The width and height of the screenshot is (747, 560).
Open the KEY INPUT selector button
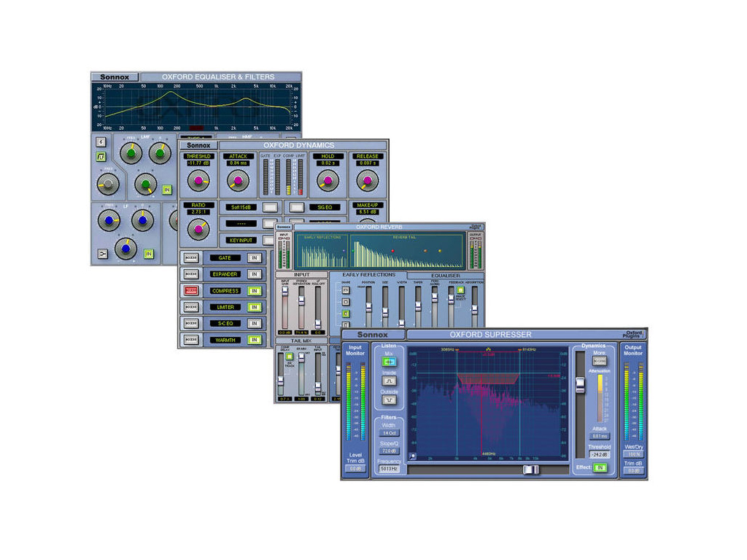270,240
